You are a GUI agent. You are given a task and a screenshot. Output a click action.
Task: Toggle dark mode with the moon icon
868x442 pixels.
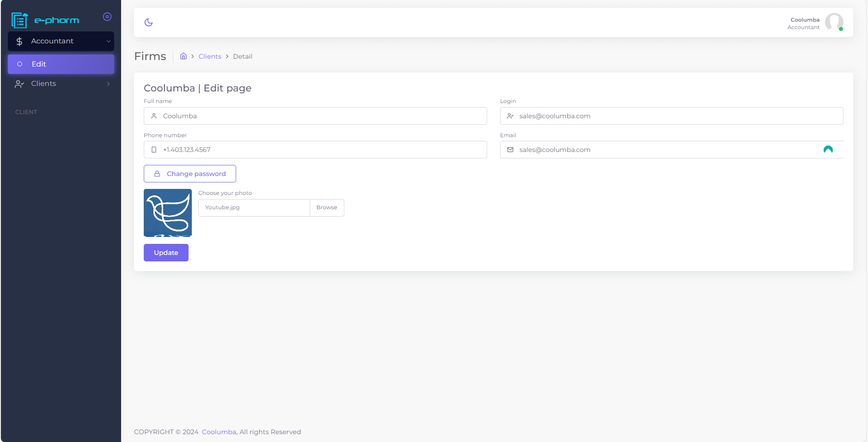point(148,22)
